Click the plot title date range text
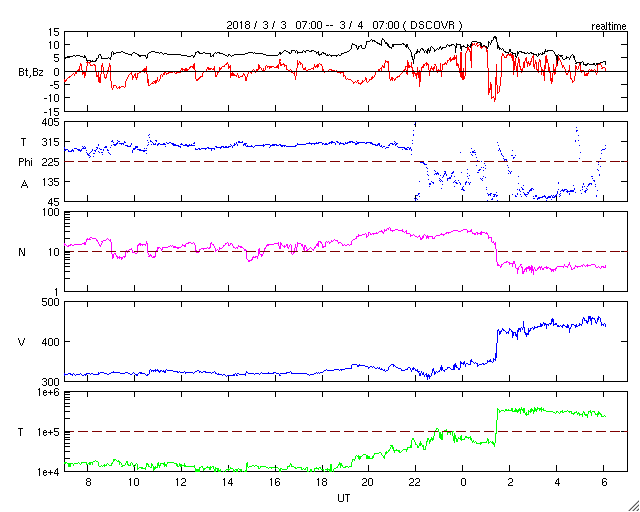The image size is (640, 512). (344, 25)
